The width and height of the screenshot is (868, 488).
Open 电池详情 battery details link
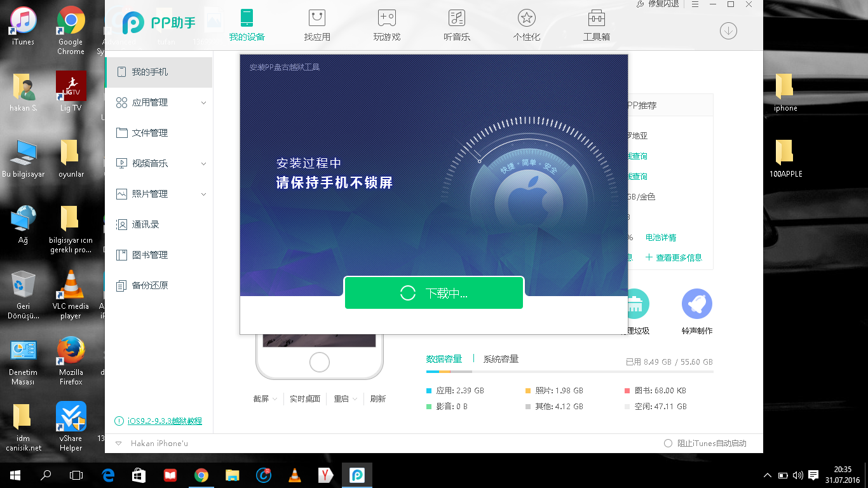pyautogui.click(x=661, y=238)
